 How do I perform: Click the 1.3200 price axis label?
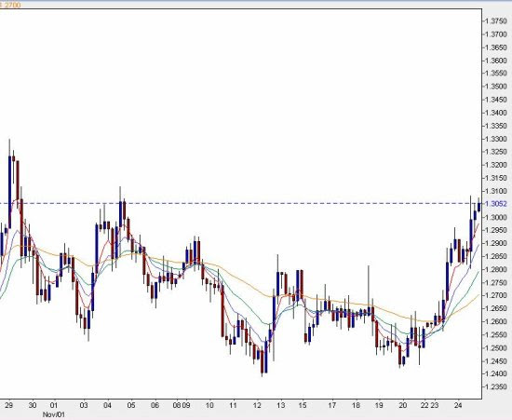click(496, 165)
